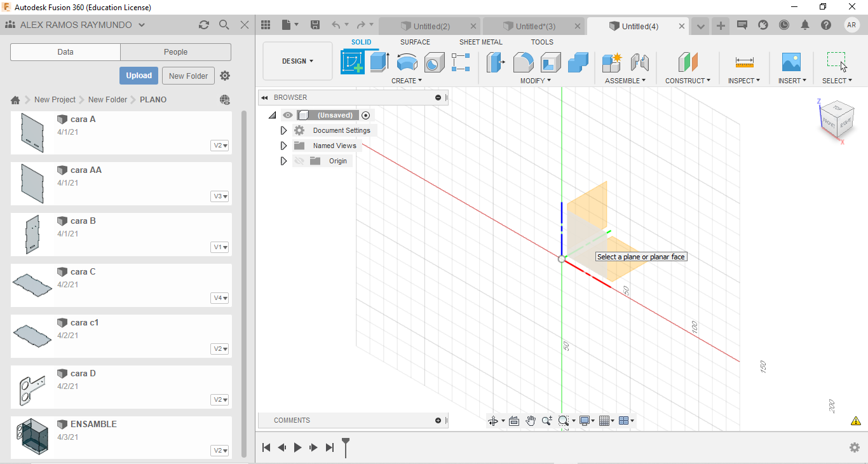The image size is (868, 464).
Task: Click the ViewCube navigation cube
Action: click(837, 119)
